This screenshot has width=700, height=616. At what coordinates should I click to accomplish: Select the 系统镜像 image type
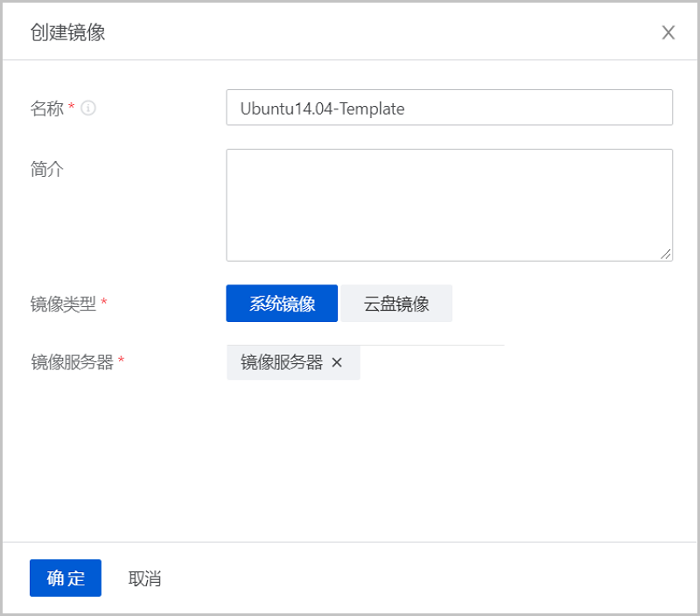pos(282,304)
